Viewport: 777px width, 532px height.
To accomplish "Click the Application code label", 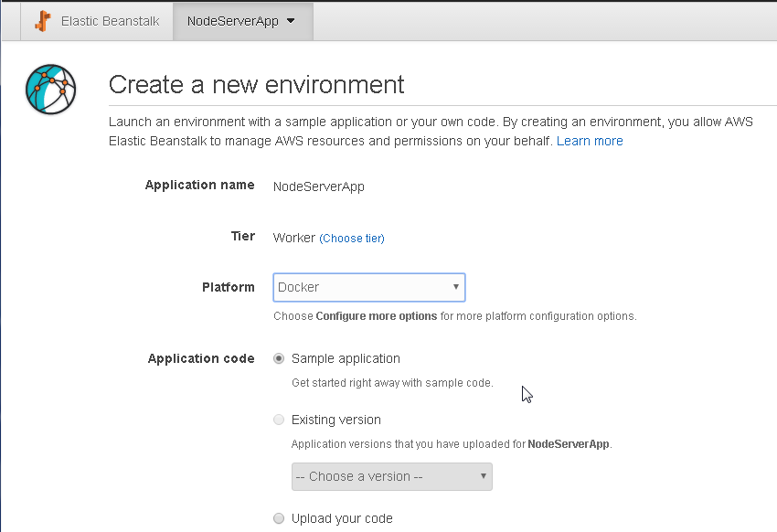I will coord(201,358).
